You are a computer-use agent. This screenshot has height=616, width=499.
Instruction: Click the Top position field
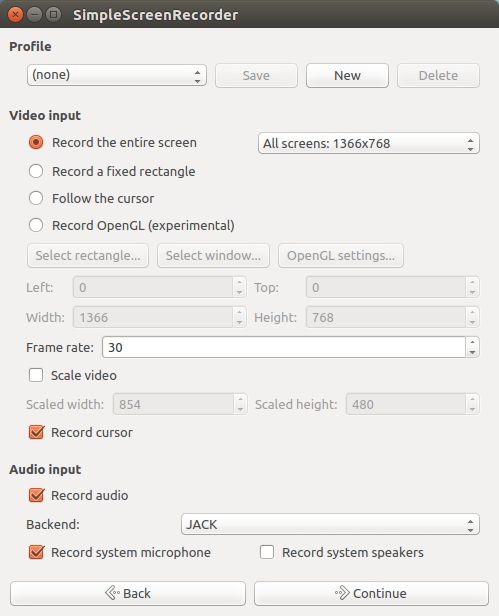[386, 287]
